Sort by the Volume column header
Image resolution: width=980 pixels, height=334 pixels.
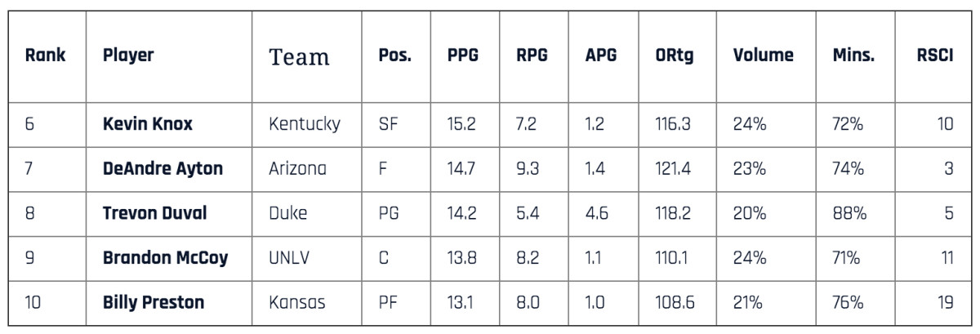click(763, 56)
